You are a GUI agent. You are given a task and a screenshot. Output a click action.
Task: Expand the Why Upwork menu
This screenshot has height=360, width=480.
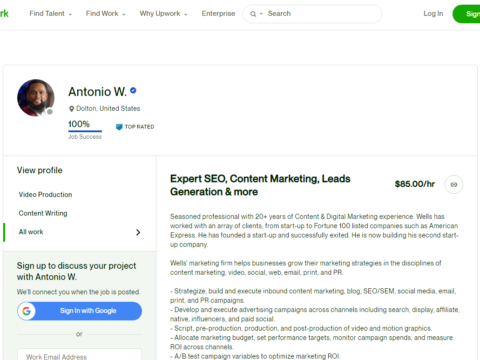tap(163, 14)
